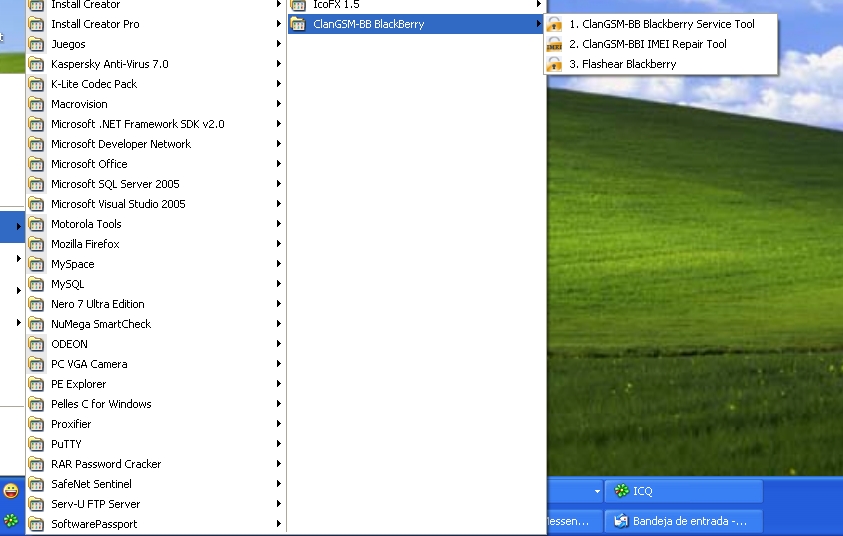Click the Motorola Tools text label
This screenshot has width=843, height=536.
[86, 224]
